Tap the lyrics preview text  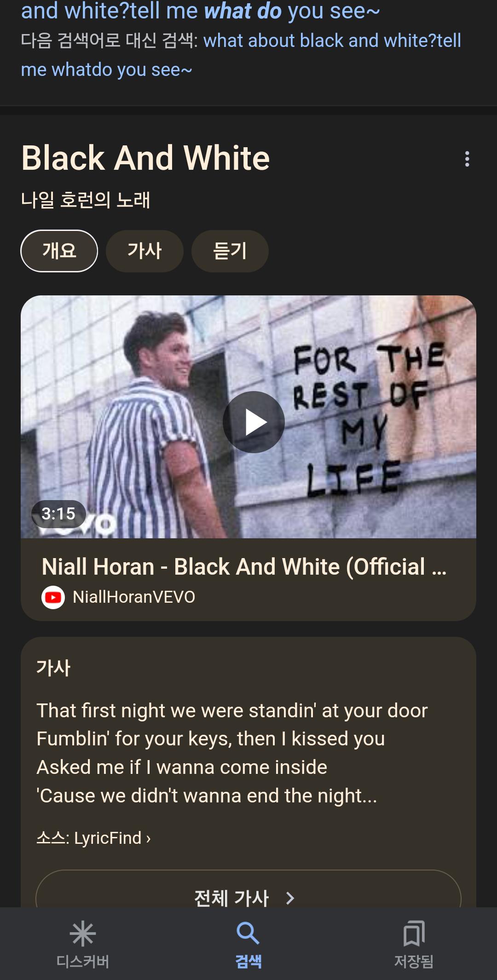click(232, 753)
